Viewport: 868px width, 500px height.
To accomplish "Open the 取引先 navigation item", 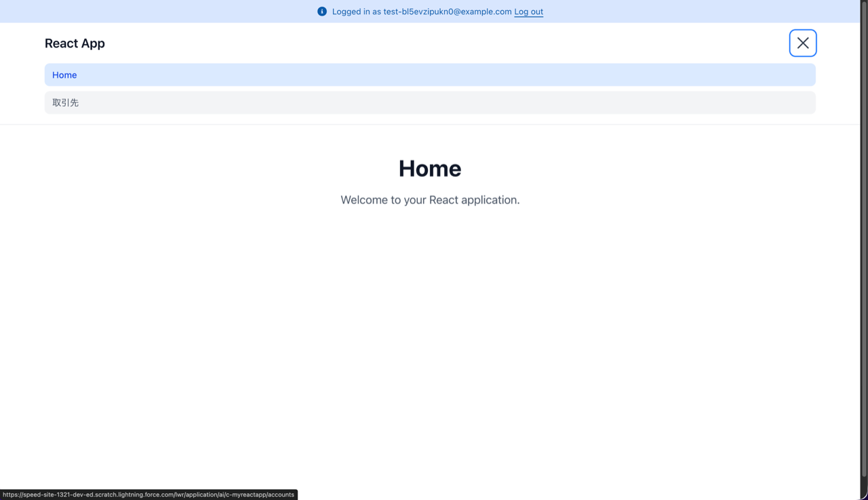I will 66,103.
